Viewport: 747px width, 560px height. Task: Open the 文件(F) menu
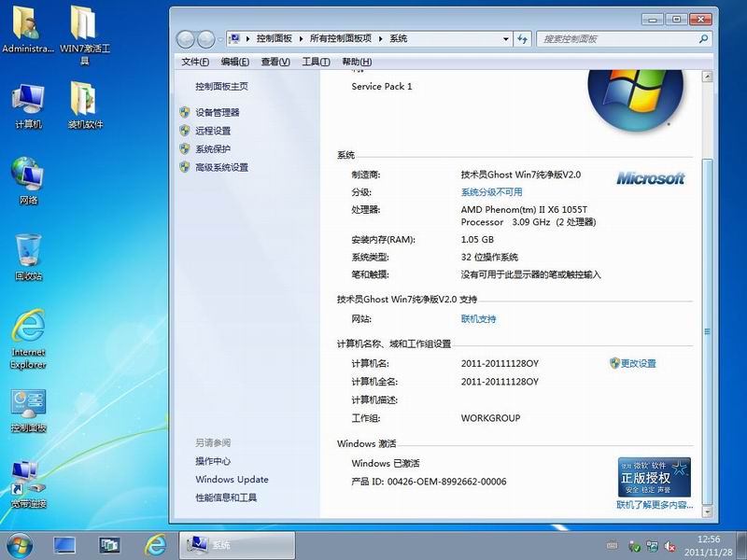pos(195,62)
